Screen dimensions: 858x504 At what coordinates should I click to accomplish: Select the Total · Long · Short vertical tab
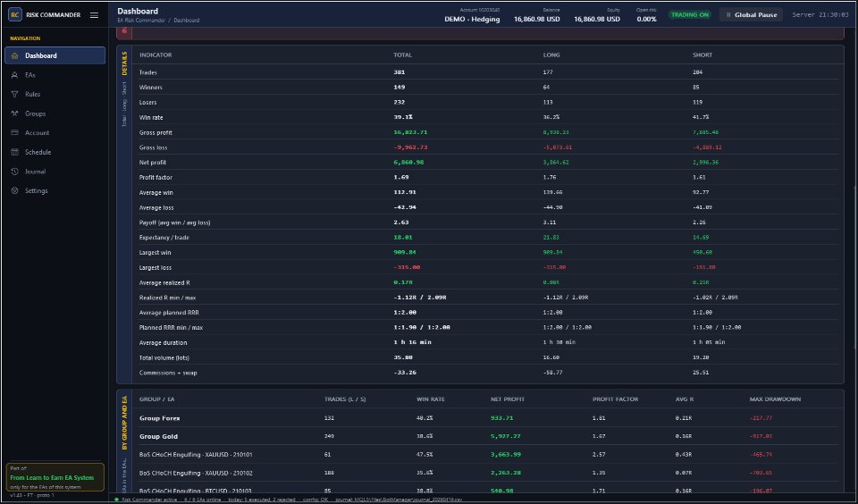tap(124, 105)
